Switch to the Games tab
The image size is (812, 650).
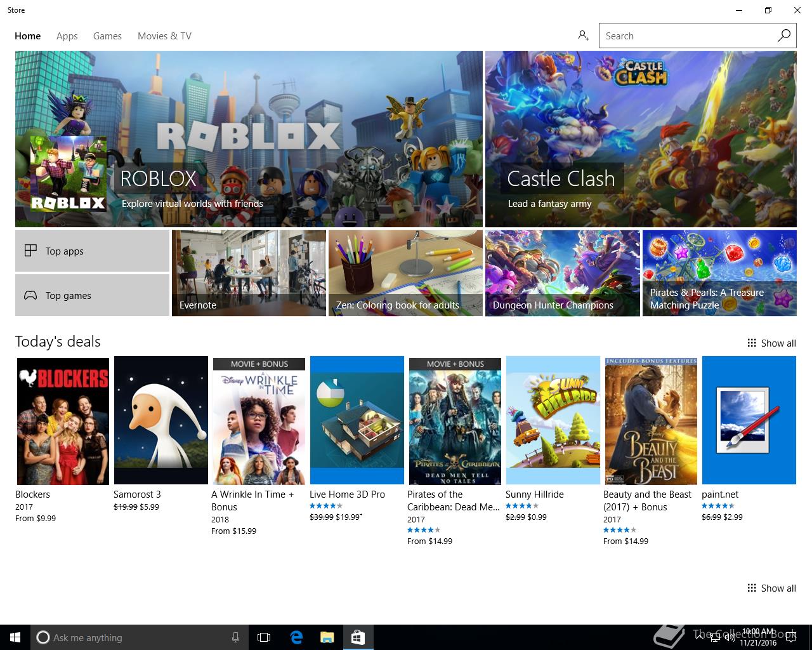107,36
